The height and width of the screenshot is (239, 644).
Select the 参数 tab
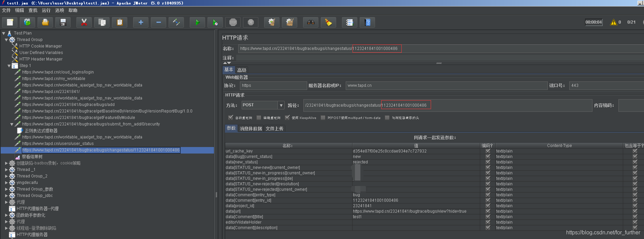coord(231,128)
